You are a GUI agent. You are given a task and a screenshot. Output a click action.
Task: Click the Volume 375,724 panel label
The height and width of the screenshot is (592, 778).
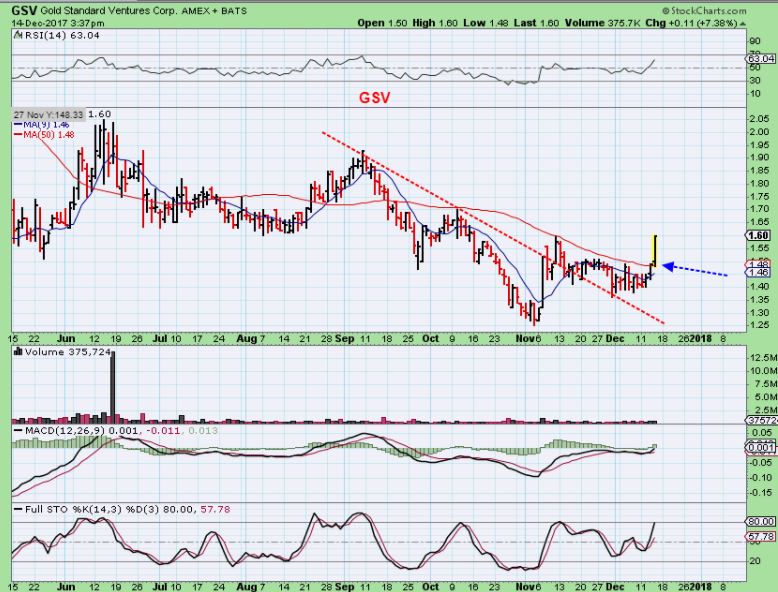[67, 352]
